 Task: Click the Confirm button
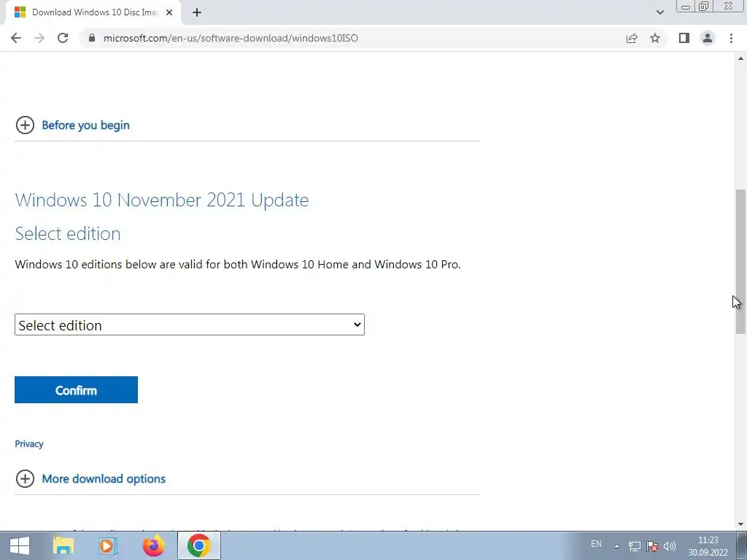click(76, 390)
